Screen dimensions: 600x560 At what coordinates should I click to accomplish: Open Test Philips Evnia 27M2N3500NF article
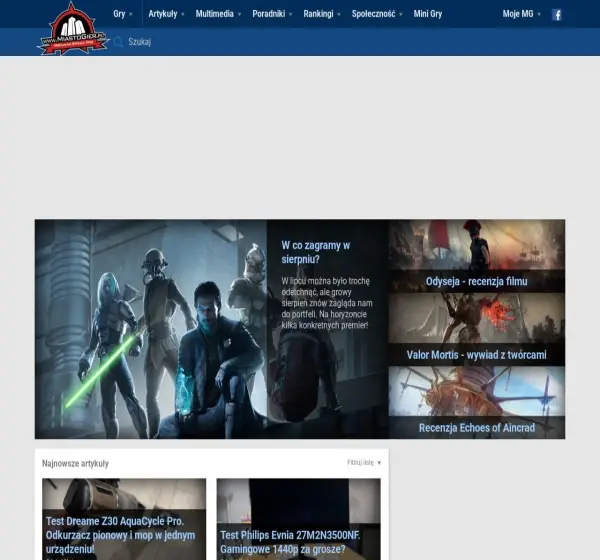point(290,542)
